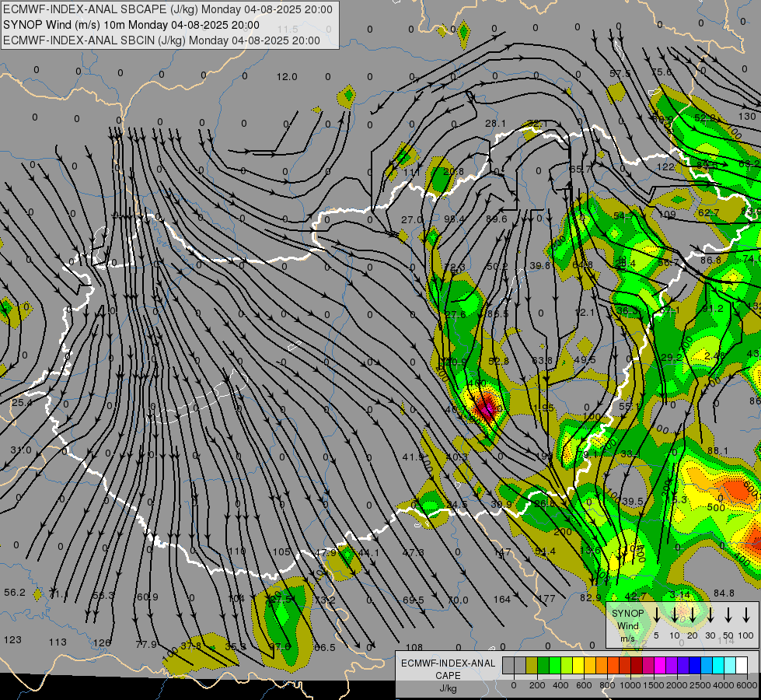Click the '84.8' grid value on map

click(724, 593)
